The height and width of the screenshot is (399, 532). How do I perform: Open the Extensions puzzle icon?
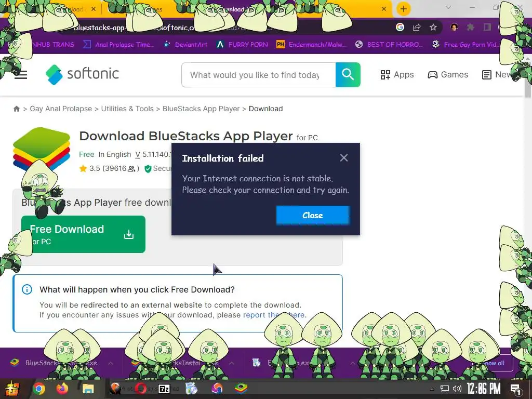pos(471,27)
